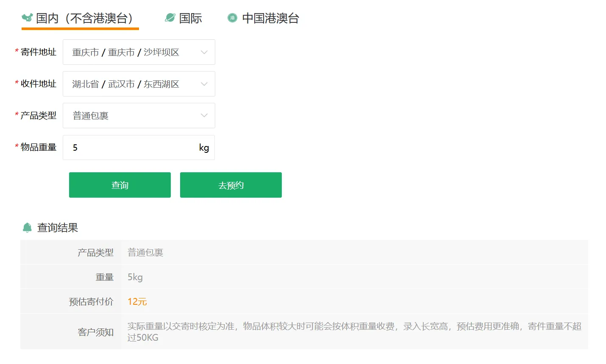Expand the chevron in 寄件地址 field
Image resolution: width=606 pixels, height=364 pixels.
[x=204, y=52]
